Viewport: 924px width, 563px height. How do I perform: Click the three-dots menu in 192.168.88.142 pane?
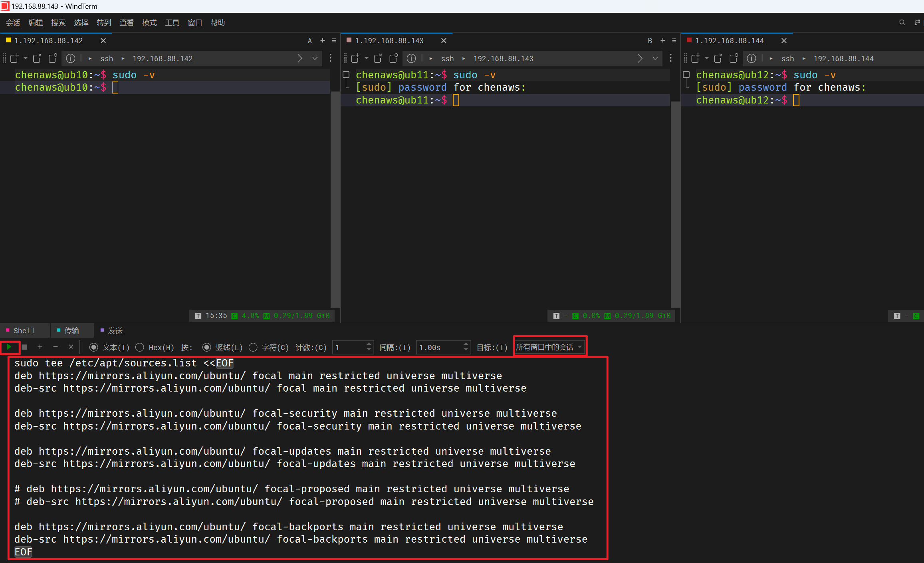(x=330, y=58)
